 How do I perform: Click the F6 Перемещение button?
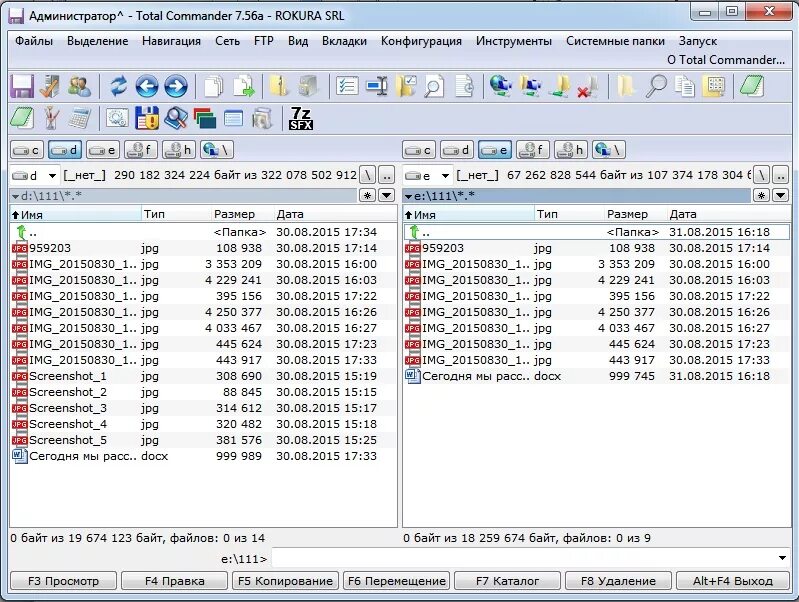396,581
